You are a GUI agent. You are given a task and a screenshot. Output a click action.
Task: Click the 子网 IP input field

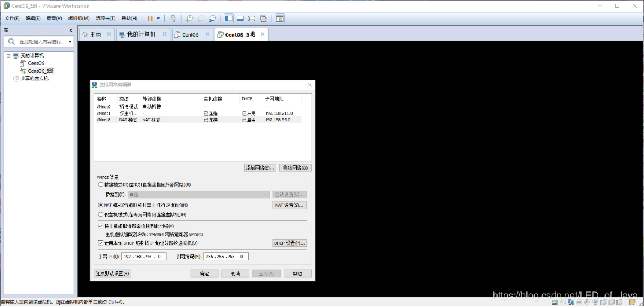(x=144, y=257)
